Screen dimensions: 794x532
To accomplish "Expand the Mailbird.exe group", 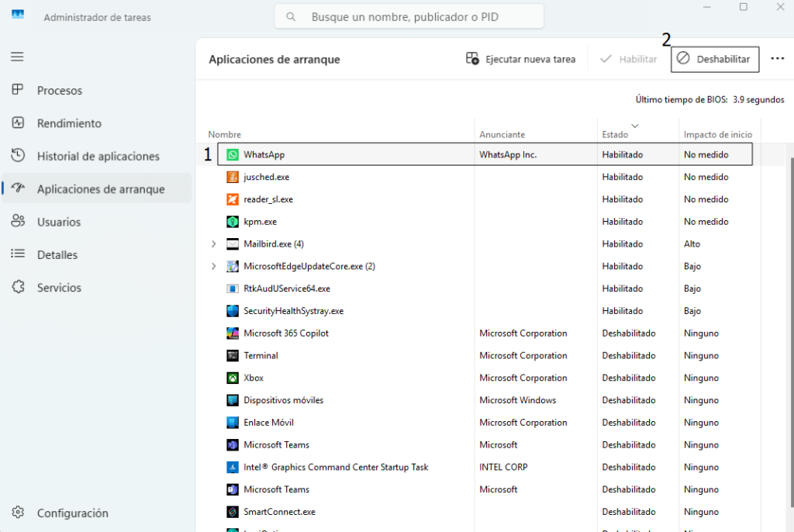I will click(215, 244).
